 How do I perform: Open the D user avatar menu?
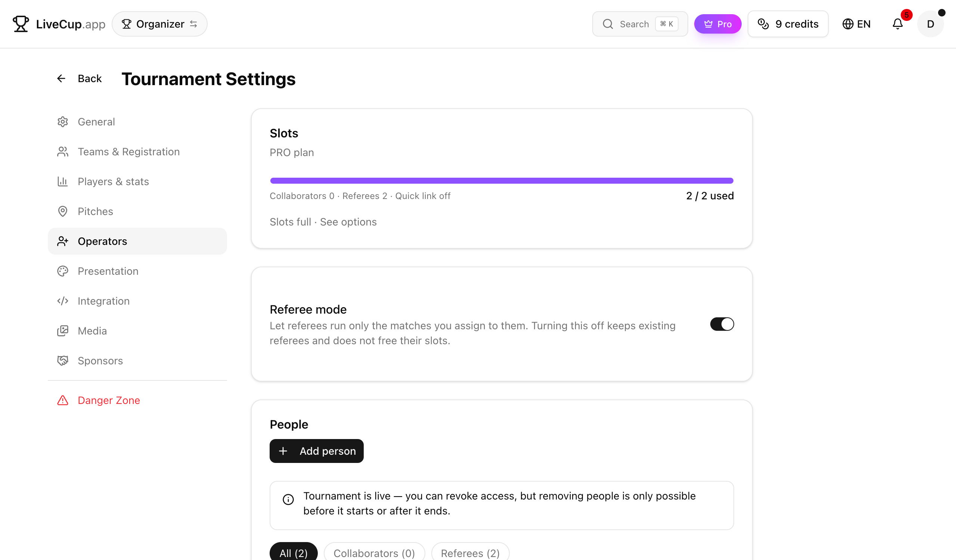pos(930,24)
